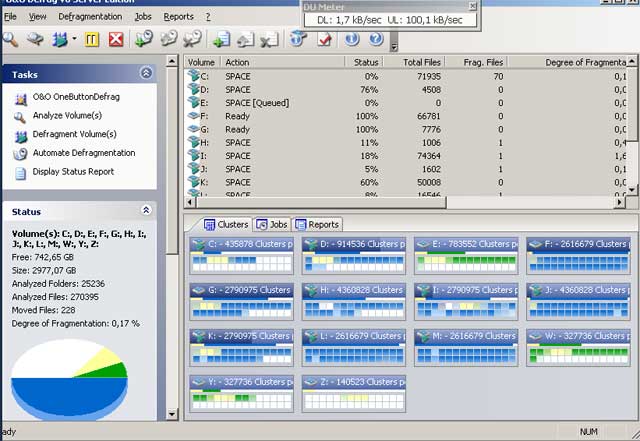
Task: Open the File menu
Action: 10,17
